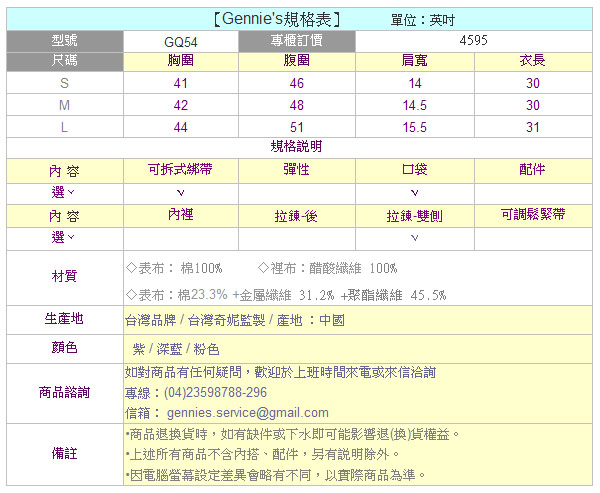600x493 pixels.
Task: Click the chest value 41 for size S
Action: (181, 83)
